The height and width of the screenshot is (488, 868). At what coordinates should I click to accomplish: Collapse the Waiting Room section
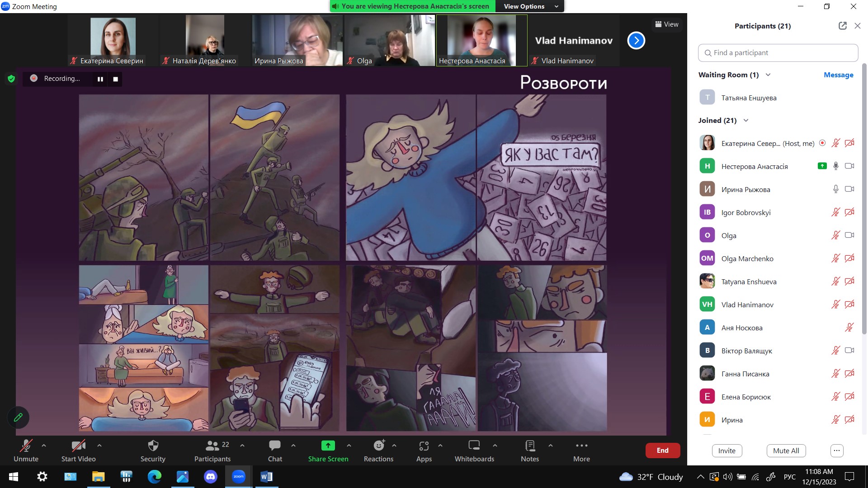(768, 75)
